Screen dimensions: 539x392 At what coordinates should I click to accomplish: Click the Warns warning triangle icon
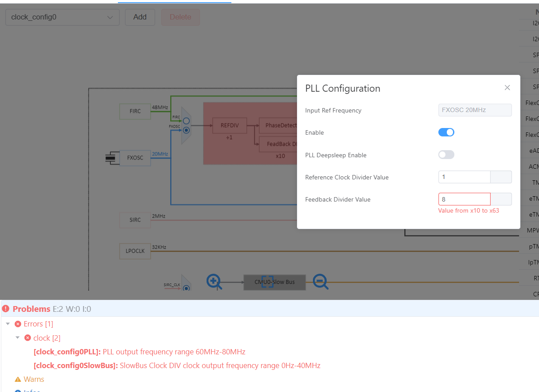18,379
